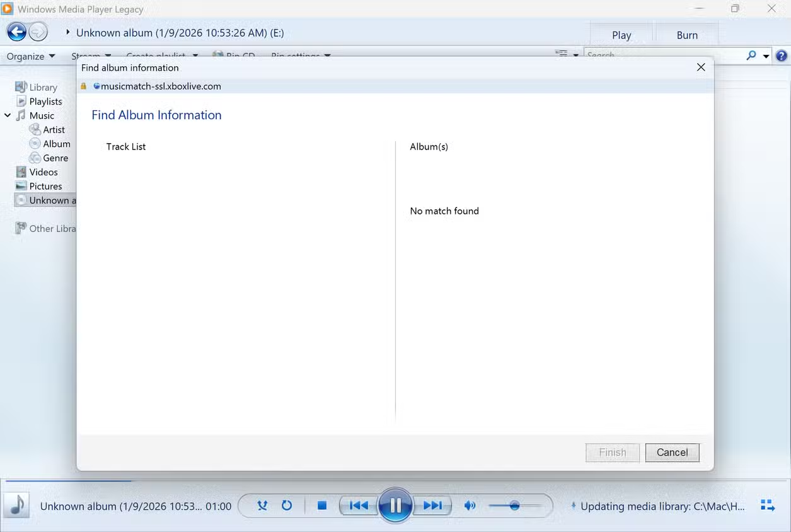Open the Rip settings dropdown
791x532 pixels.
tap(301, 55)
